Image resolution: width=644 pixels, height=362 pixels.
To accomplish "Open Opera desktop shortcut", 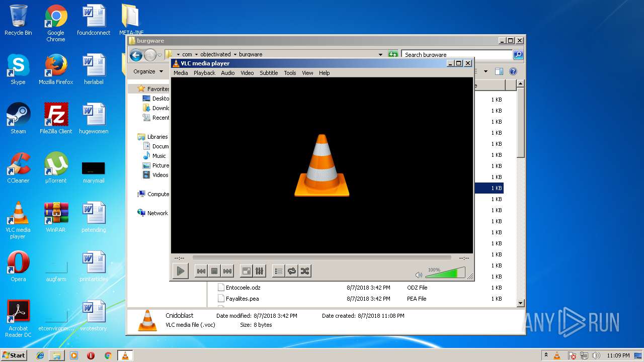I will coord(18,266).
